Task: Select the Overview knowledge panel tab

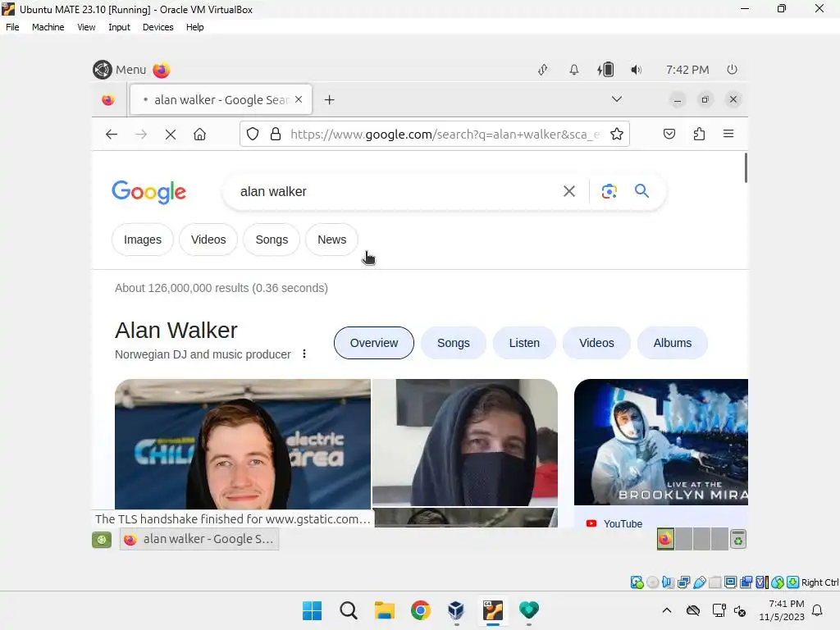Action: [374, 343]
